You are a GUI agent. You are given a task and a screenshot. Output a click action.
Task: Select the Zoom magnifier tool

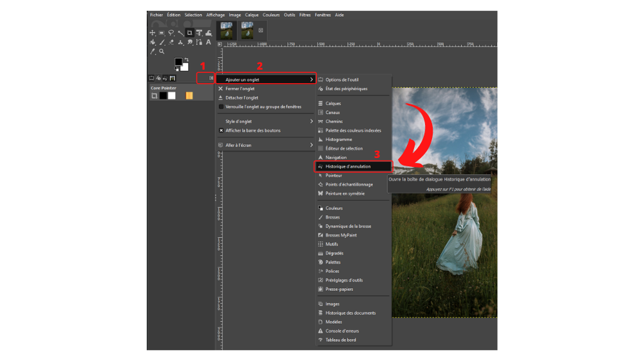pos(162,52)
